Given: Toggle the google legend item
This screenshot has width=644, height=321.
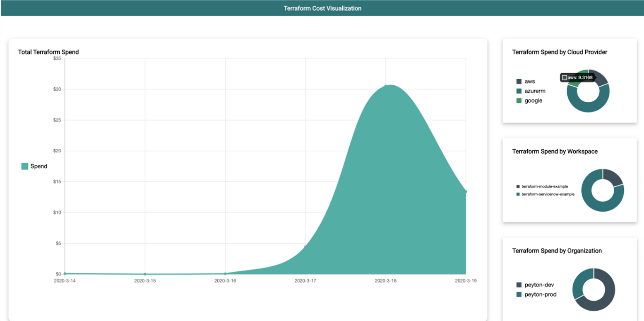Looking at the screenshot, I should [x=529, y=101].
